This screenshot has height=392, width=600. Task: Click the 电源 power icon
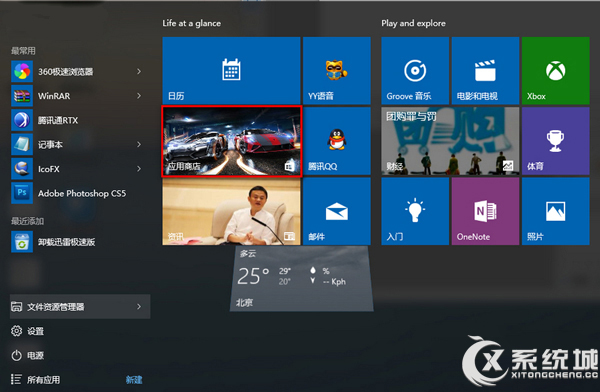tap(16, 356)
